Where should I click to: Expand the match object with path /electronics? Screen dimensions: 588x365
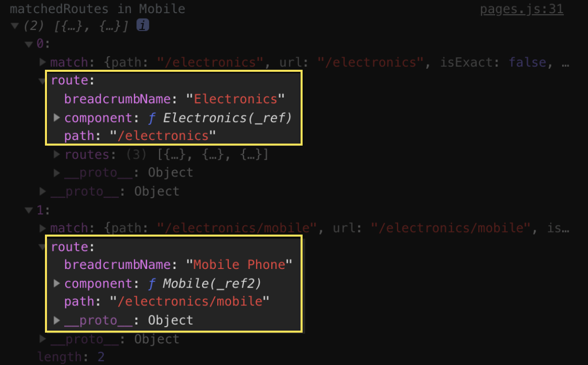[x=43, y=62]
